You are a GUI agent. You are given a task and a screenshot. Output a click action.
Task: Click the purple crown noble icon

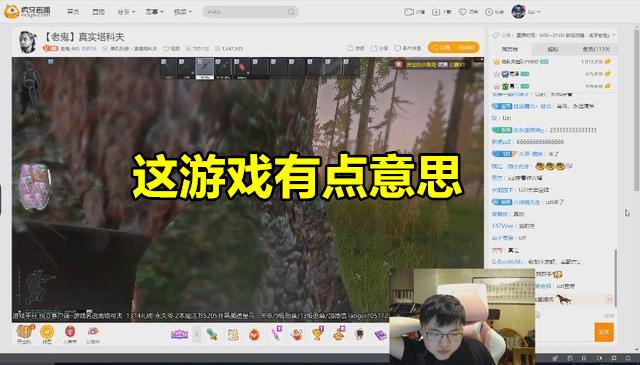(179, 335)
